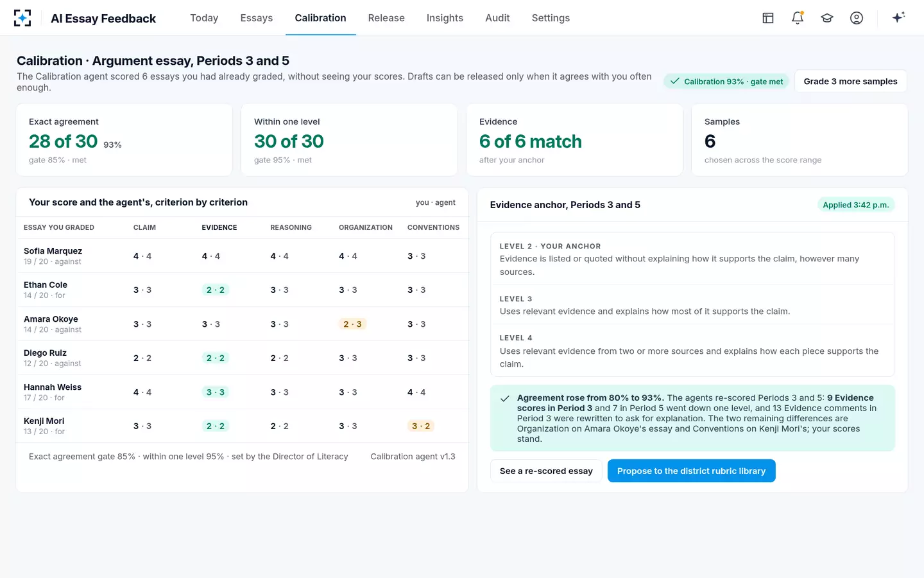Click the '30 of 30' within one level value
The height and width of the screenshot is (578, 924).
(289, 141)
